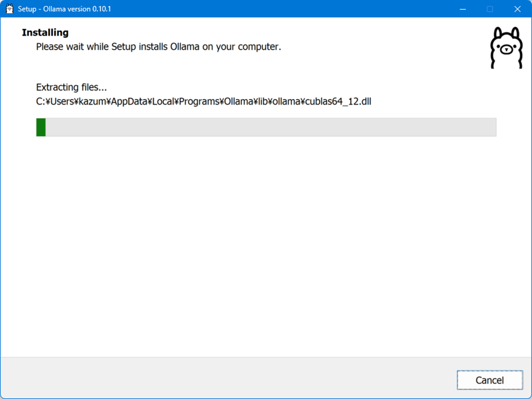Image resolution: width=532 pixels, height=399 pixels.
Task: Close the Setup window
Action: point(517,9)
